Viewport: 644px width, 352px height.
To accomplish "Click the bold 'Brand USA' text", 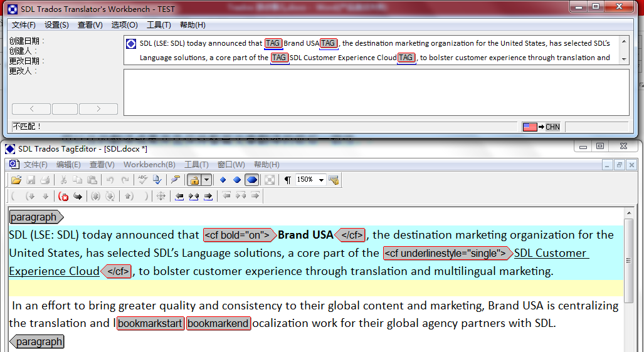I will (x=305, y=235).
